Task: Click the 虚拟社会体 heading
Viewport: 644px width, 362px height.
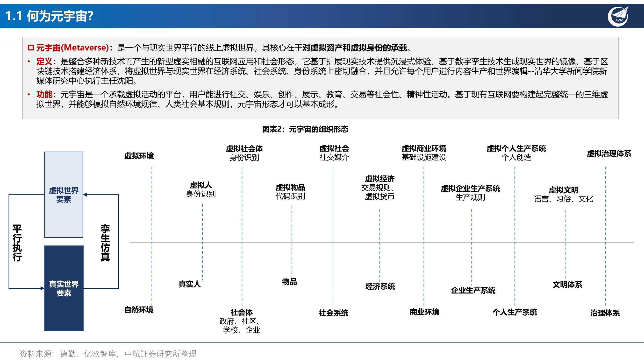Action: point(244,149)
